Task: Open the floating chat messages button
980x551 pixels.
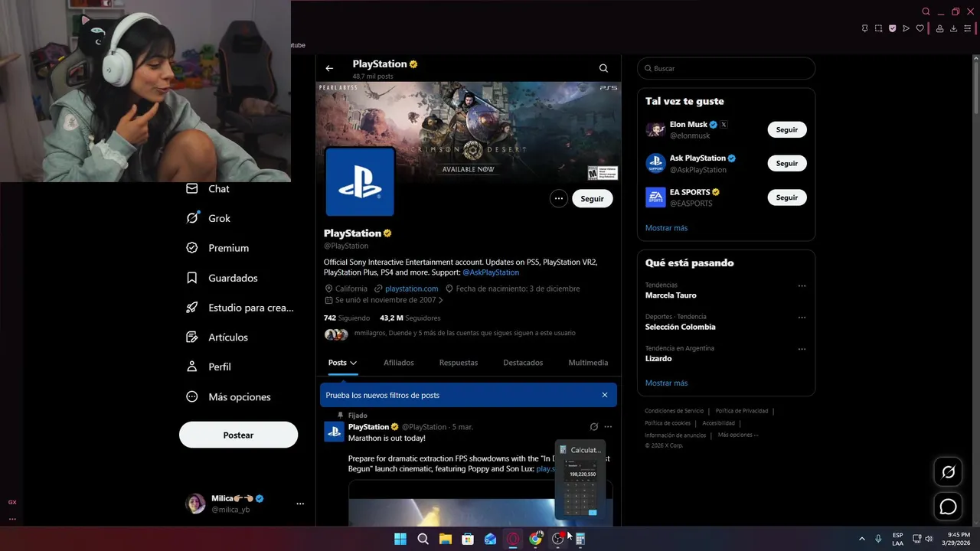Action: click(x=948, y=507)
